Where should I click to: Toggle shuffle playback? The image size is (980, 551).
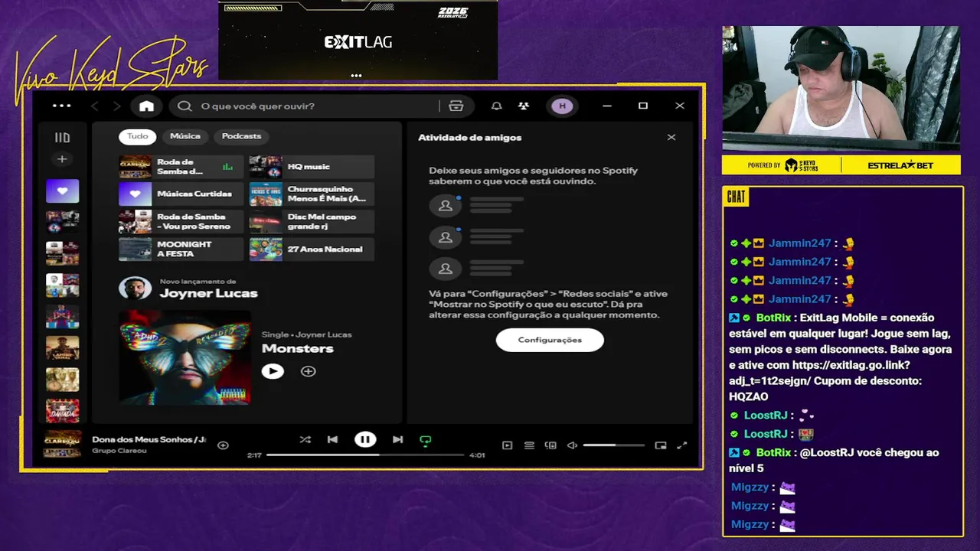(305, 439)
